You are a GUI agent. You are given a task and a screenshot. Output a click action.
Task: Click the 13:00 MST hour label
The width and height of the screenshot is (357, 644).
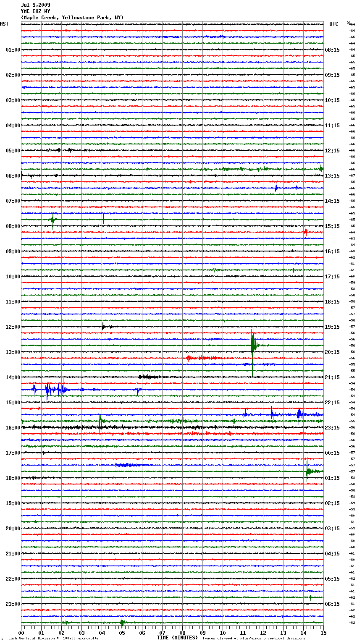13,352
